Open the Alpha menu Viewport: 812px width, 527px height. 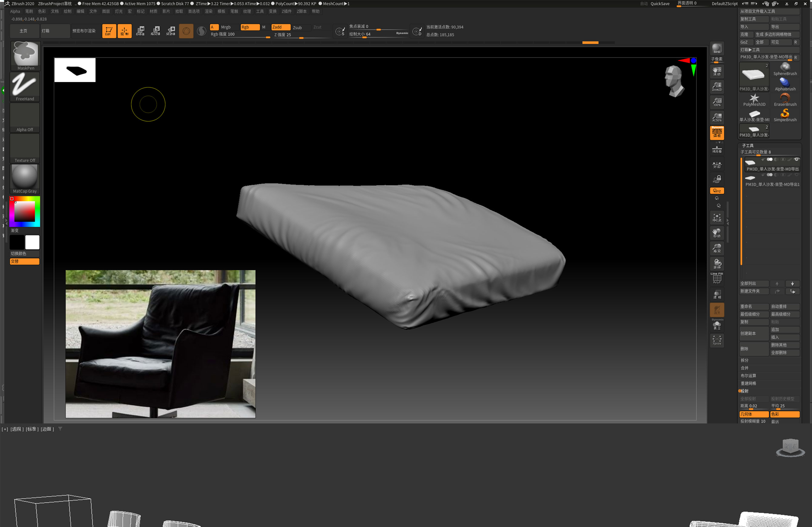pyautogui.click(x=15, y=11)
